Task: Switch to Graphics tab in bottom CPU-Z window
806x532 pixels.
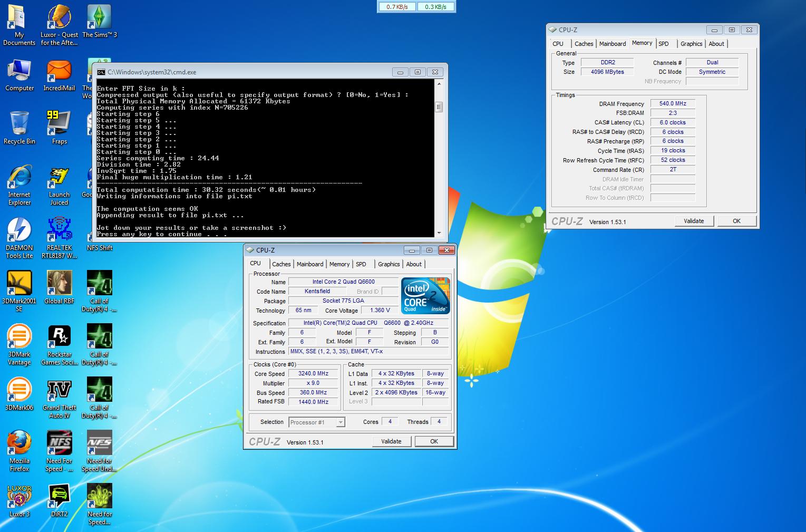Action: pyautogui.click(x=389, y=264)
